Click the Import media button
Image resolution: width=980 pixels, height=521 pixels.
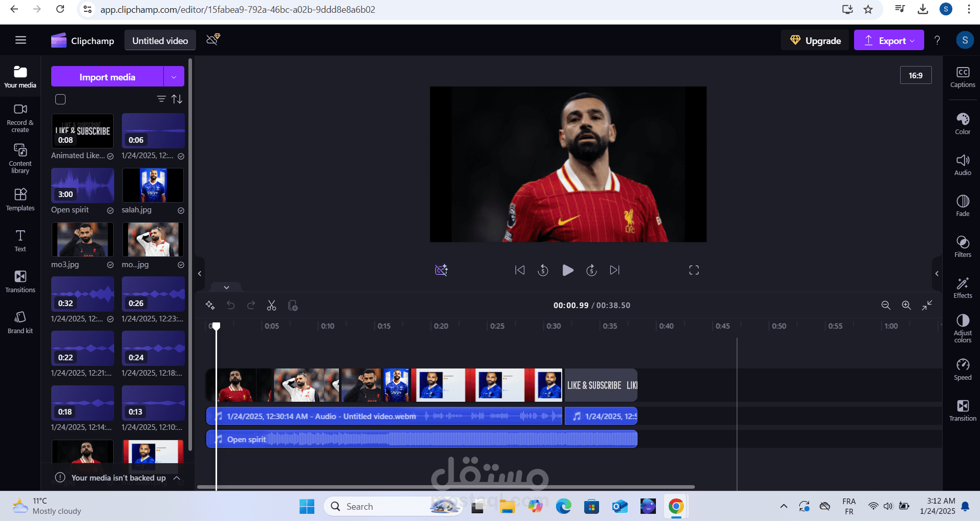(107, 77)
